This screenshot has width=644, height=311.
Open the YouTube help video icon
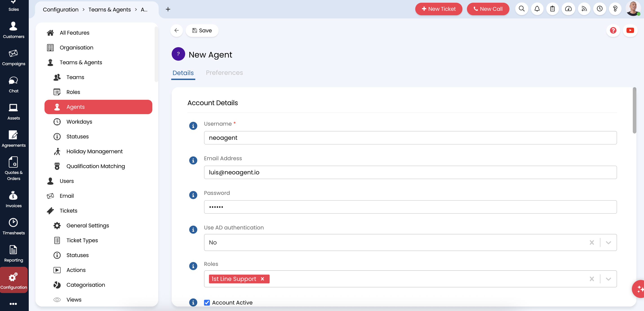(x=630, y=30)
